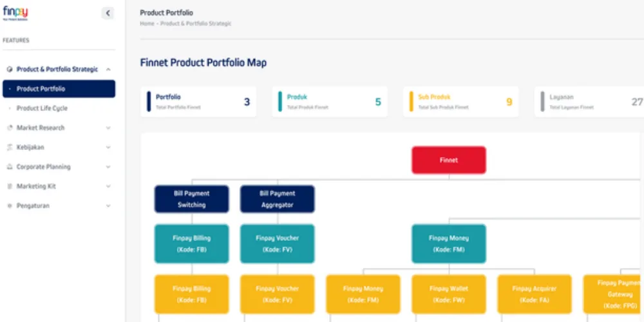Screen dimensions: 644x322
Task: Select the Finpay Acquirer (Kode: FA) node
Action: point(535,294)
